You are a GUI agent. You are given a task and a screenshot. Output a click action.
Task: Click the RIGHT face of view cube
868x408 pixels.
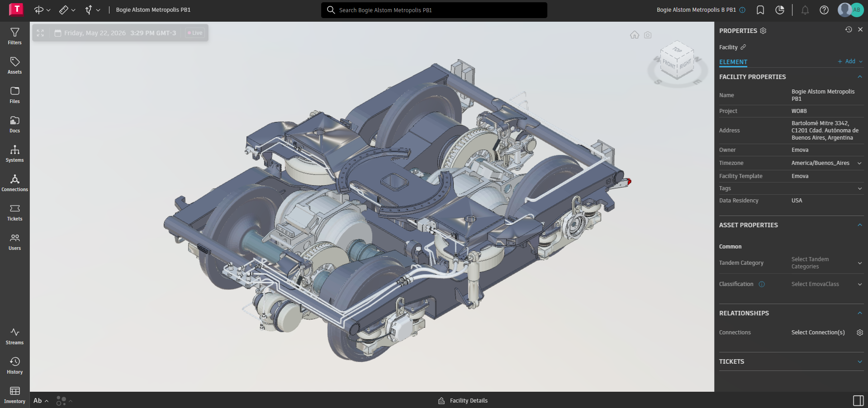tap(685, 64)
